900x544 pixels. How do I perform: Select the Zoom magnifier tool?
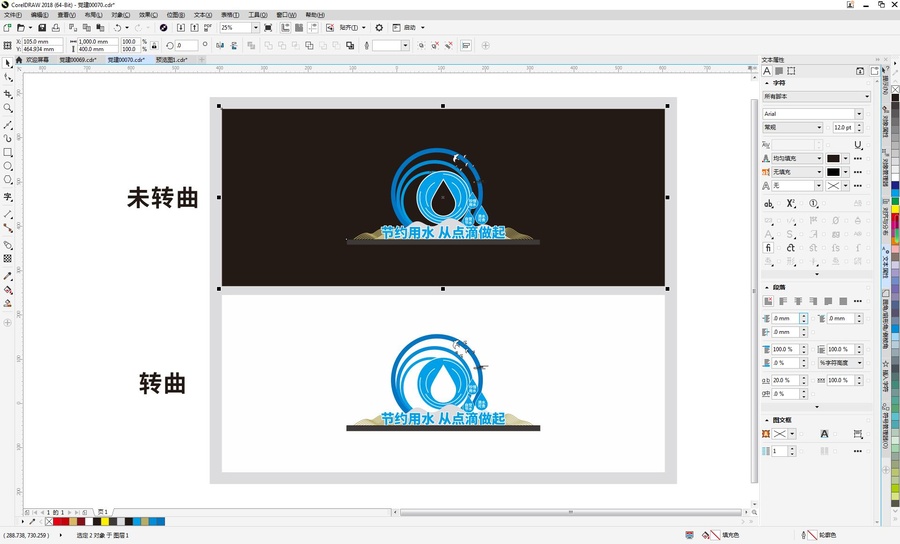click(7, 108)
